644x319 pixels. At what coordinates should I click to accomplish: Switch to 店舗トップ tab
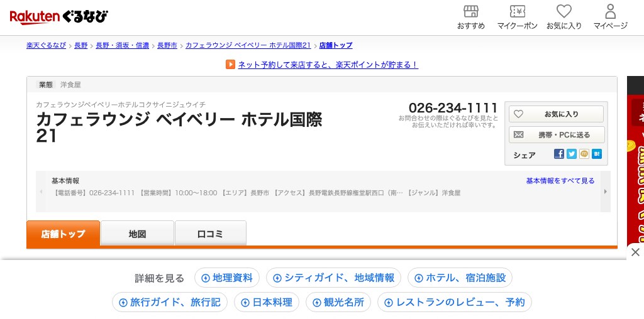click(64, 234)
